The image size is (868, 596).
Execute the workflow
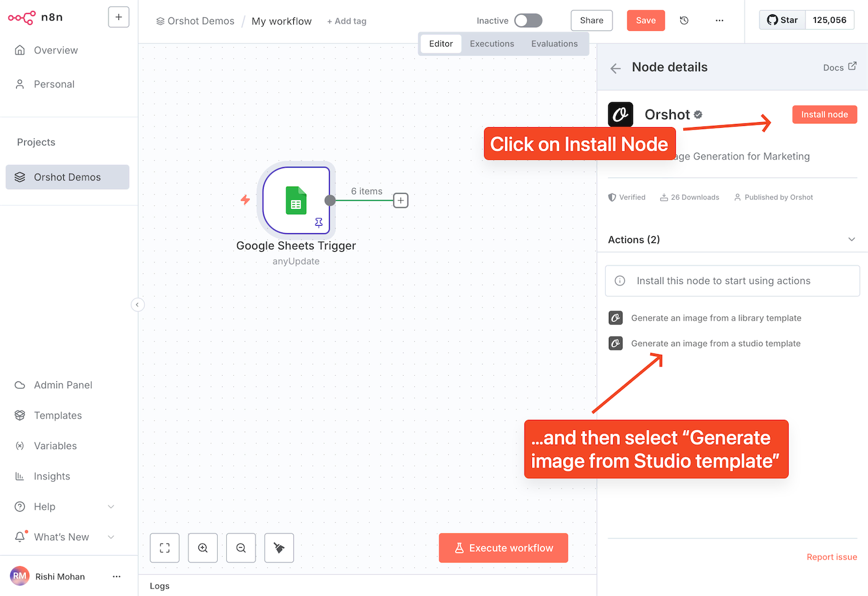[x=503, y=548]
